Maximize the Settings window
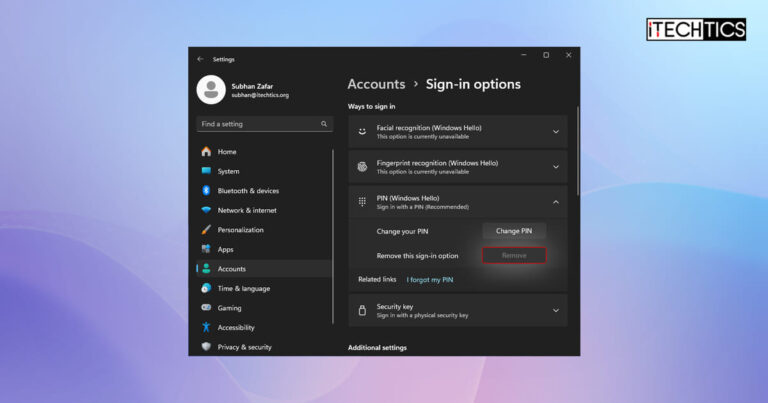Image resolution: width=768 pixels, height=403 pixels. pyautogui.click(x=546, y=55)
